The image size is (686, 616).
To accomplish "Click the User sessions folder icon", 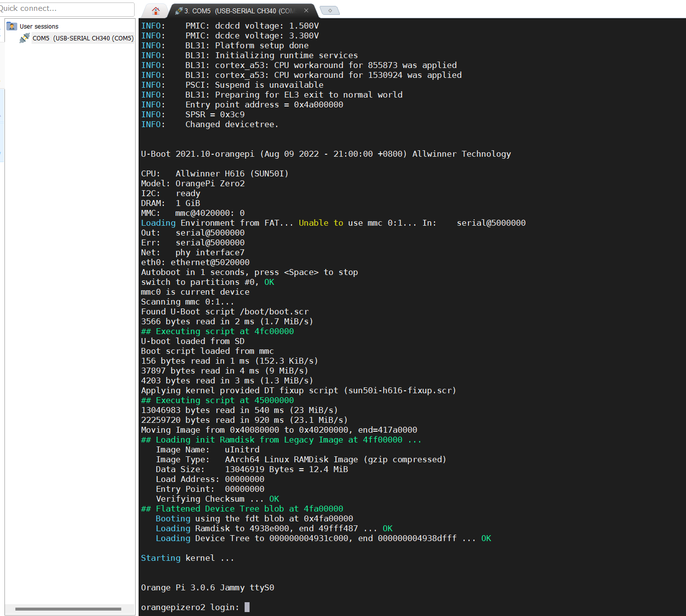I will [x=12, y=26].
